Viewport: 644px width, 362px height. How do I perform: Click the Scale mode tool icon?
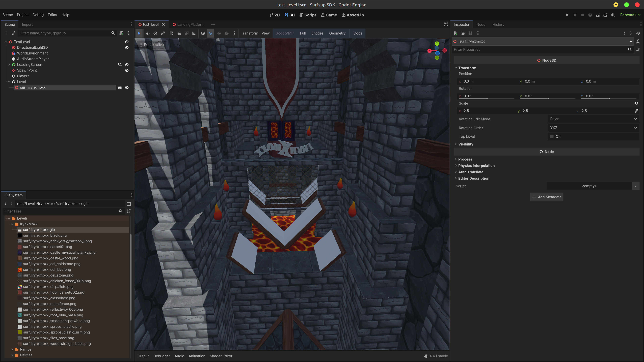(x=163, y=33)
